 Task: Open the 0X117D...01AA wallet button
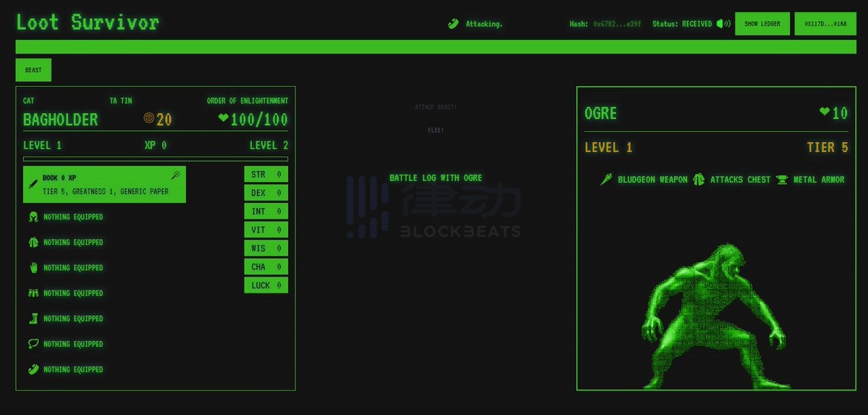click(x=825, y=24)
